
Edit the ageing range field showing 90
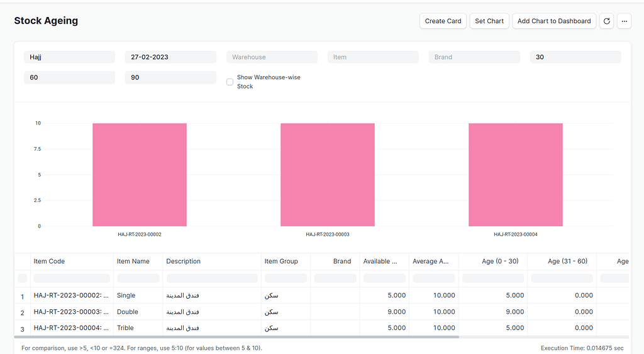point(170,77)
